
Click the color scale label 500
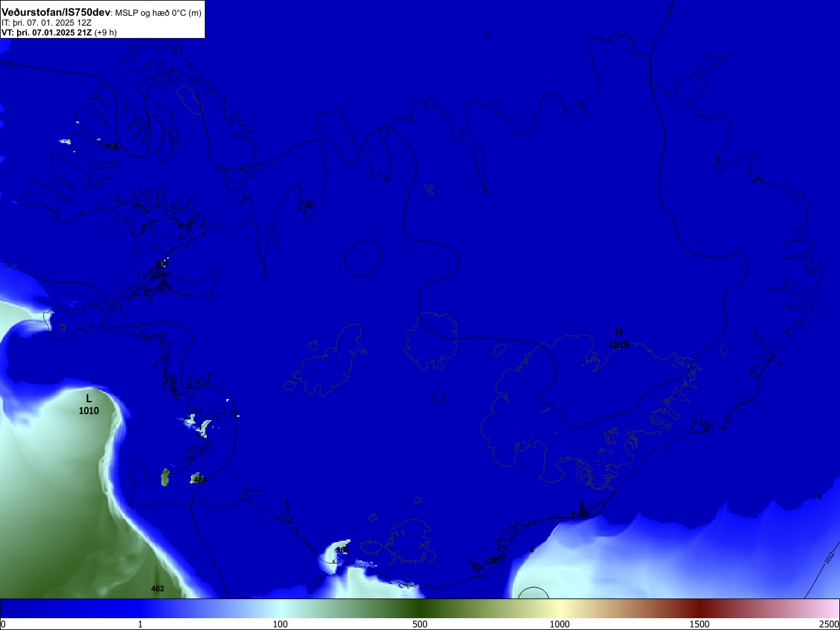pos(420,624)
